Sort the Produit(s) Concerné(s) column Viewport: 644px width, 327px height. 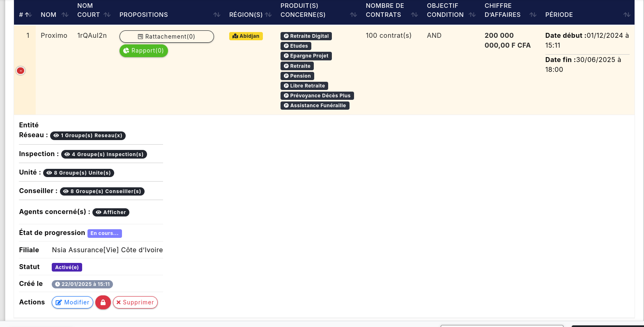[353, 15]
